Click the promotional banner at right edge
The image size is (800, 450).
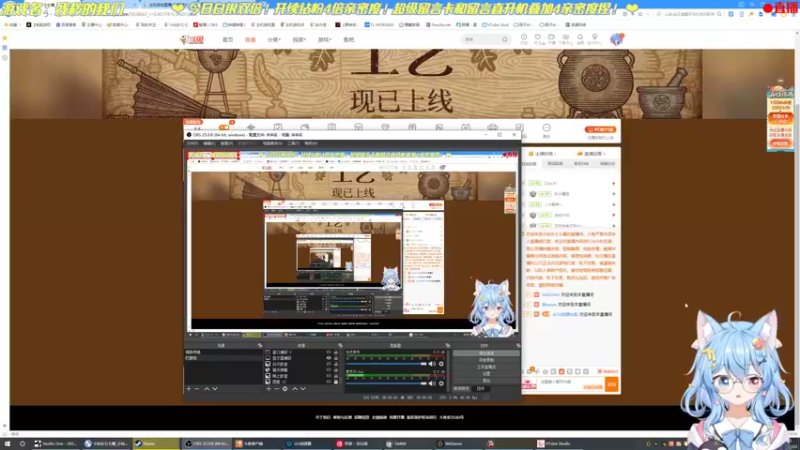[780, 118]
